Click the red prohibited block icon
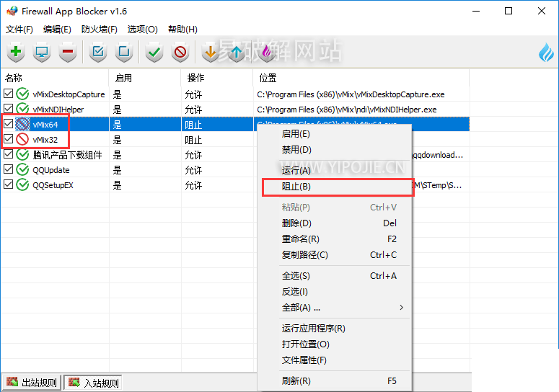The image size is (559, 392). pyautogui.click(x=180, y=53)
